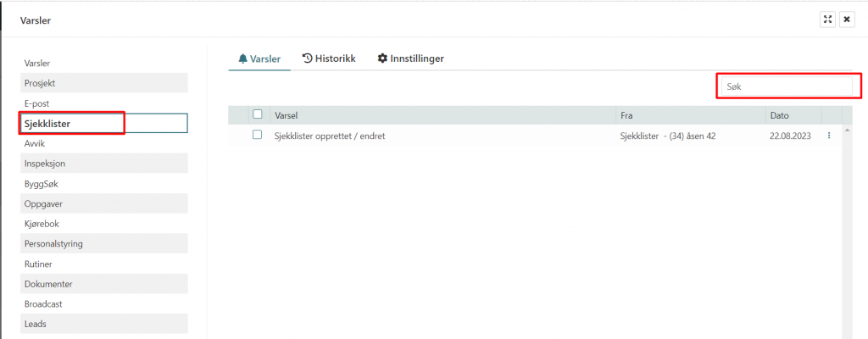Screen dimensions: 868x339
Task: Open the Sjekklister opprettet / endret notification
Action: pyautogui.click(x=330, y=136)
